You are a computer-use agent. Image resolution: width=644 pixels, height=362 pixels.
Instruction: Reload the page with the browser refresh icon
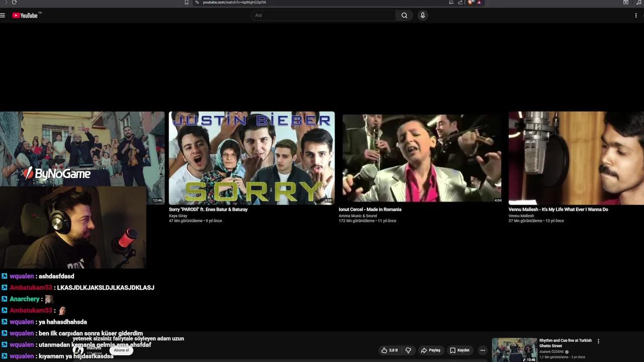[x=14, y=3]
